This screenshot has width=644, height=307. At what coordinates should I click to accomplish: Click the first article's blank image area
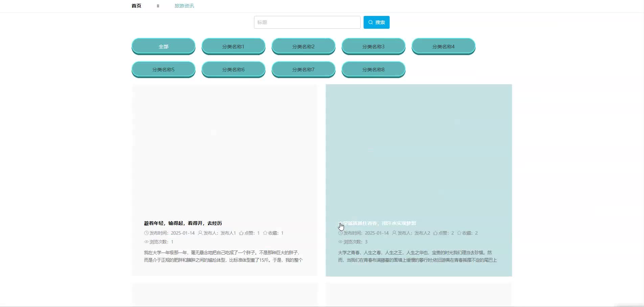(224, 149)
